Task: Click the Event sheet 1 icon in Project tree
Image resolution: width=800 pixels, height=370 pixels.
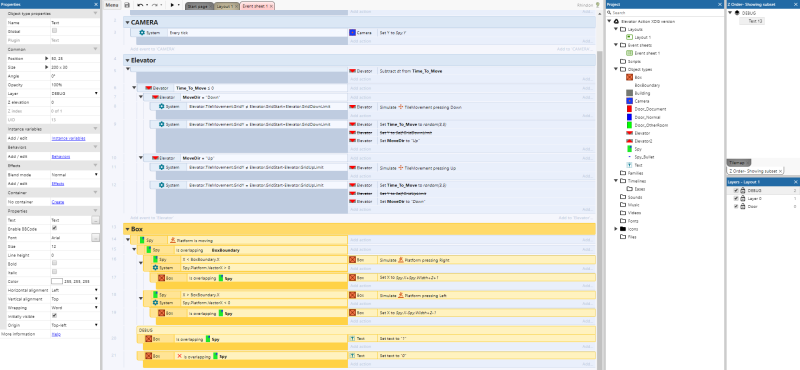Action: point(629,53)
